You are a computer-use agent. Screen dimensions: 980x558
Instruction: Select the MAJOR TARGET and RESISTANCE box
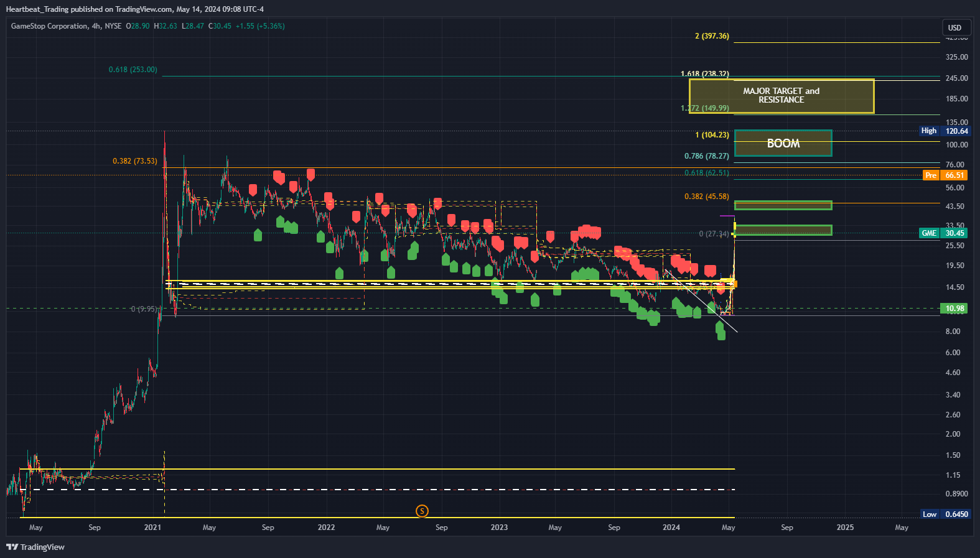pyautogui.click(x=782, y=96)
